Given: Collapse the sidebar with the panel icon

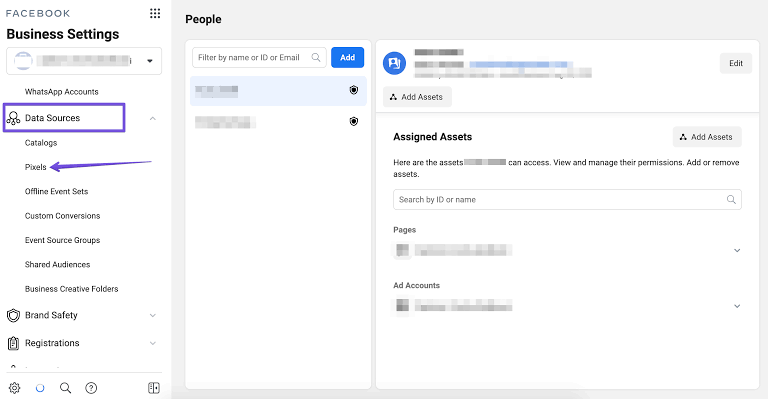Looking at the screenshot, I should 154,388.
